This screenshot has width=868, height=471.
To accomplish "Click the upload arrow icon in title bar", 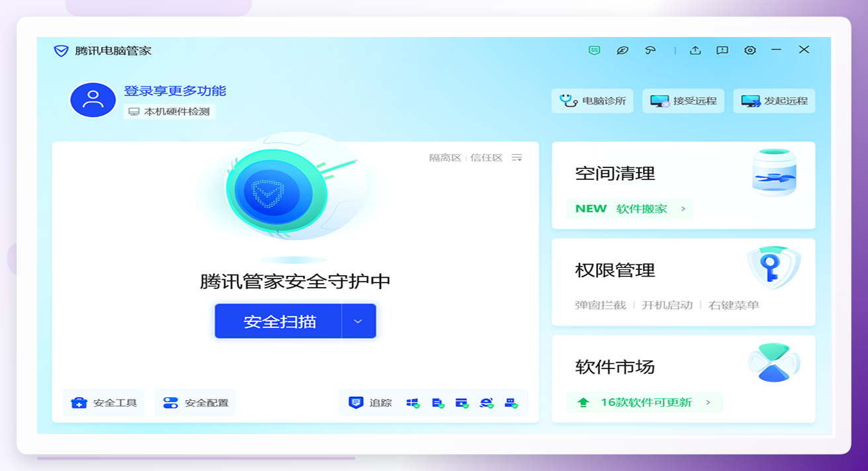I will (x=695, y=50).
